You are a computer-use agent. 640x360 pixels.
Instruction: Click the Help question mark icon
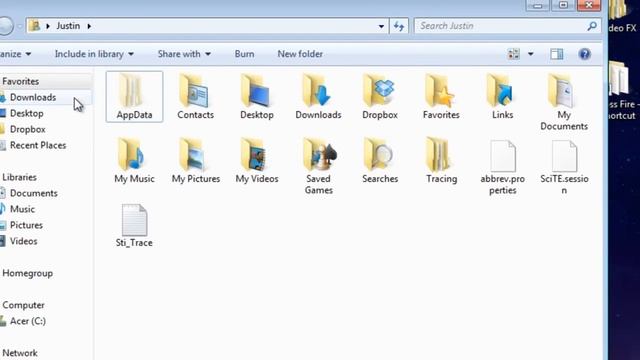pyautogui.click(x=584, y=54)
